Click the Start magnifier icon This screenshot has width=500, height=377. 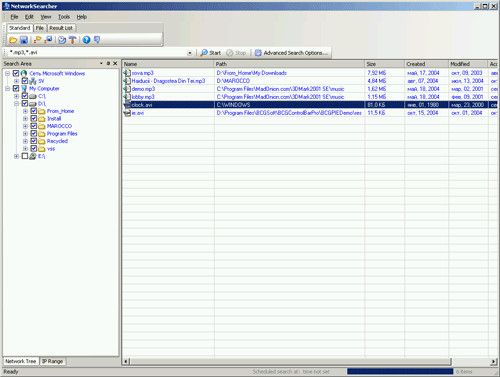tap(204, 53)
